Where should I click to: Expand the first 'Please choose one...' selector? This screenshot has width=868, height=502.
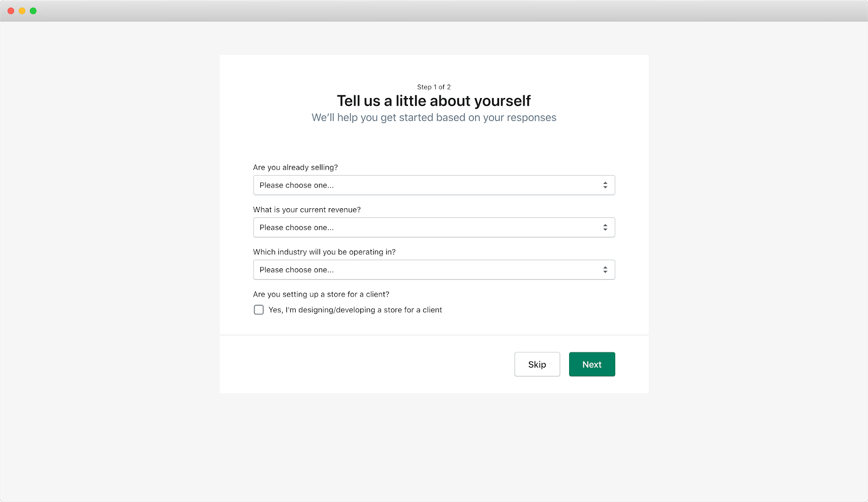coord(434,185)
